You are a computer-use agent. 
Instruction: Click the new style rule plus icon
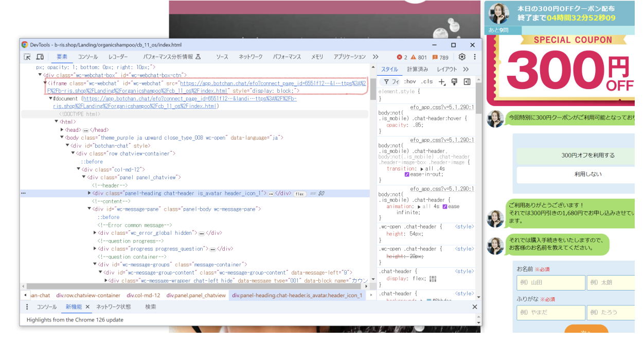tap(441, 82)
